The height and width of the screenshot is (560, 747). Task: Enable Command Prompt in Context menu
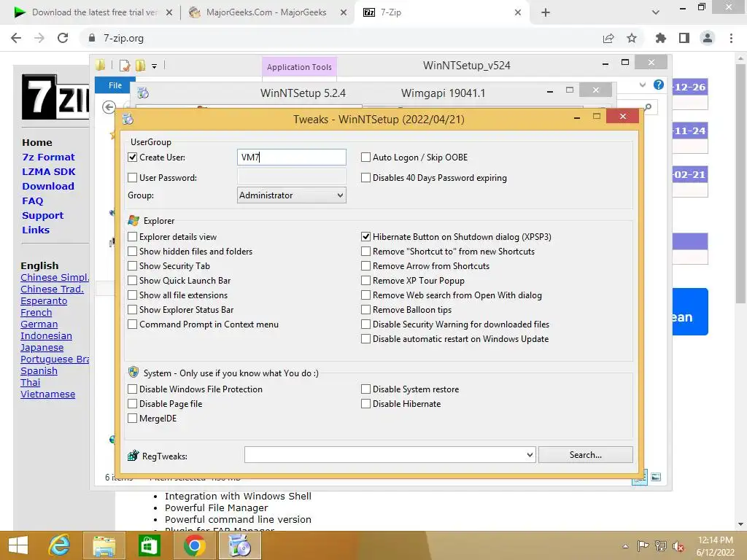[x=133, y=324]
